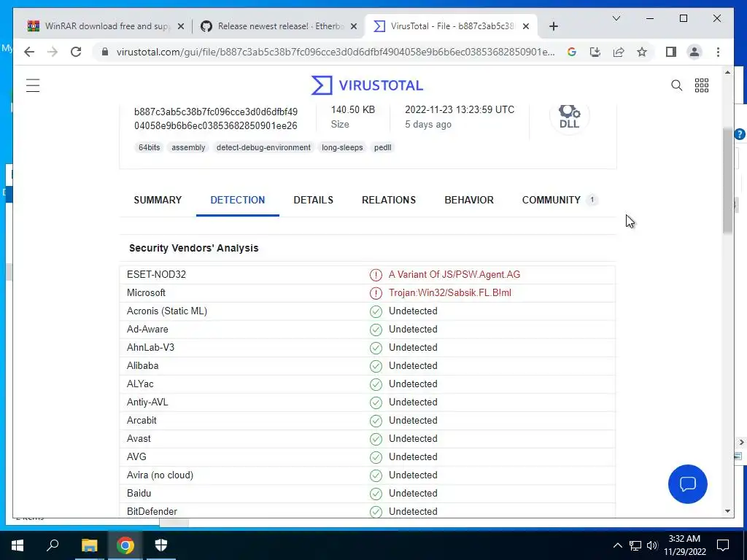
Task: Click the virustotal.com URL in address bar
Action: pyautogui.click(x=336, y=52)
